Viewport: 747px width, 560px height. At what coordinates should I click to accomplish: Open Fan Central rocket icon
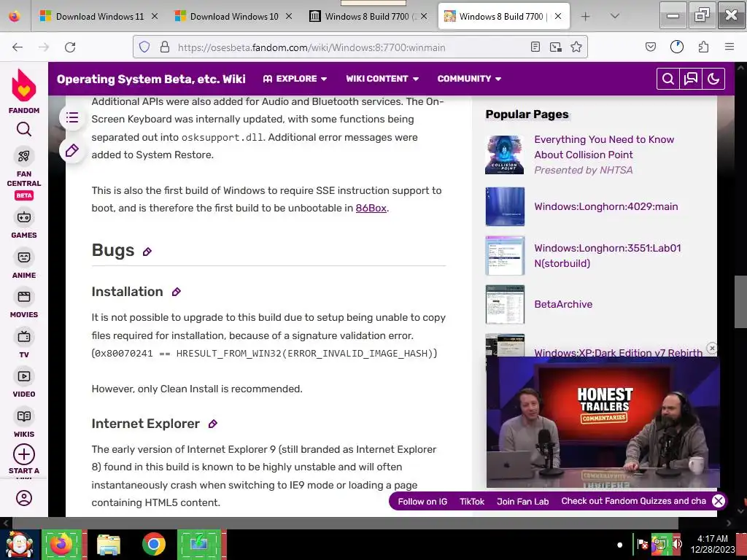[x=24, y=156]
